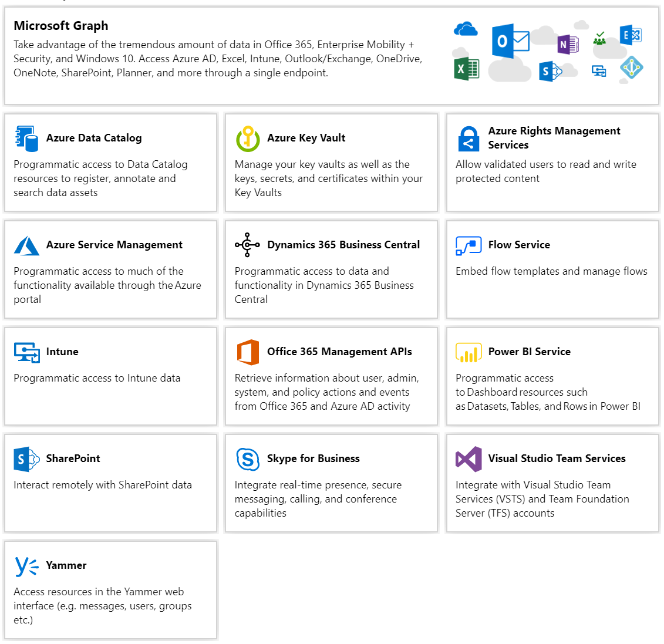The image size is (664, 644).
Task: Click the Power BI Service chart icon
Action: tap(468, 352)
